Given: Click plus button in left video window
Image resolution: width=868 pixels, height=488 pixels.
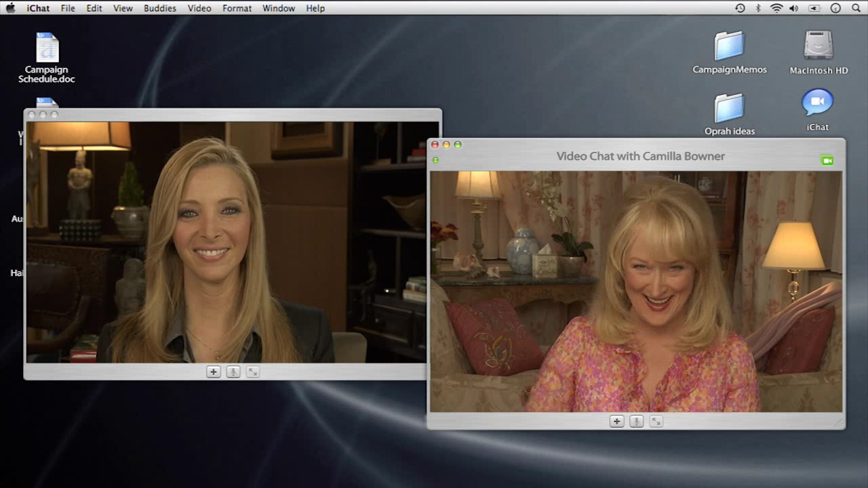Looking at the screenshot, I should [x=214, y=371].
